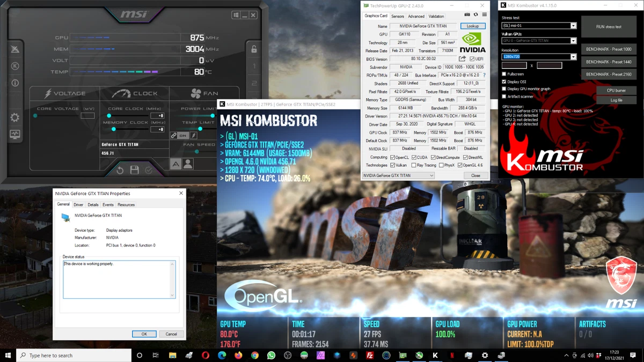Click OK in GTX TITAN Properties
The width and height of the screenshot is (644, 362).
144,334
